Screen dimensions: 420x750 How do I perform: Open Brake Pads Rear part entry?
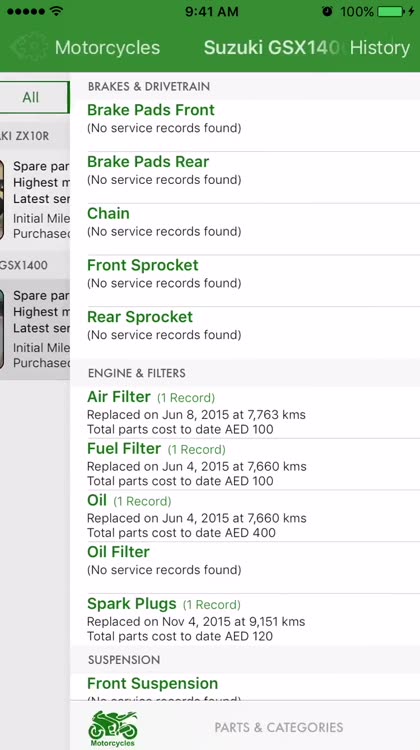pyautogui.click(x=245, y=177)
